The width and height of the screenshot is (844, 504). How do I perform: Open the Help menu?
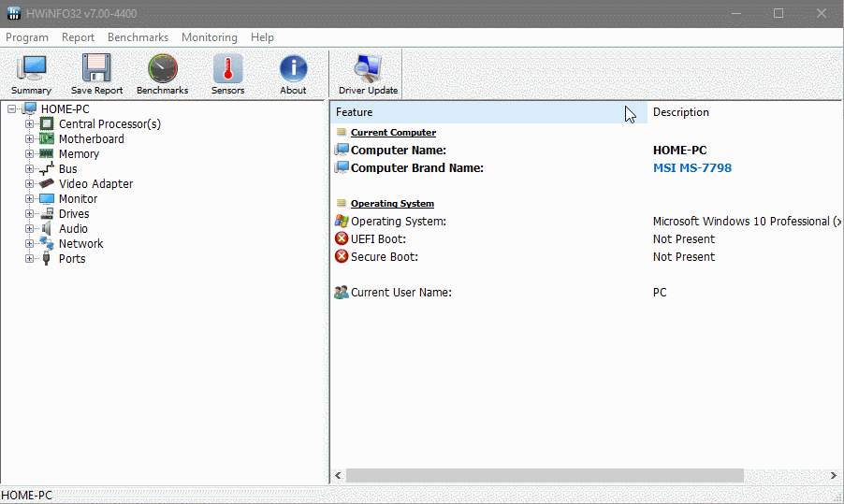tap(262, 37)
